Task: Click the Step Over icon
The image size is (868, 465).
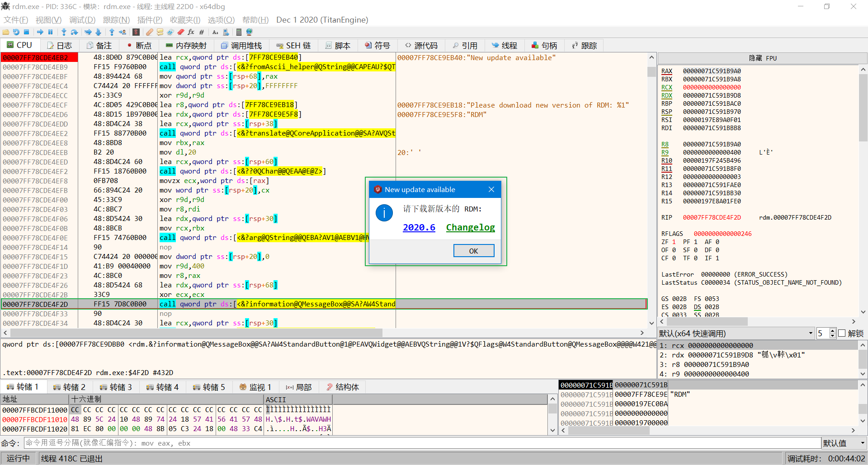Action: (75, 32)
